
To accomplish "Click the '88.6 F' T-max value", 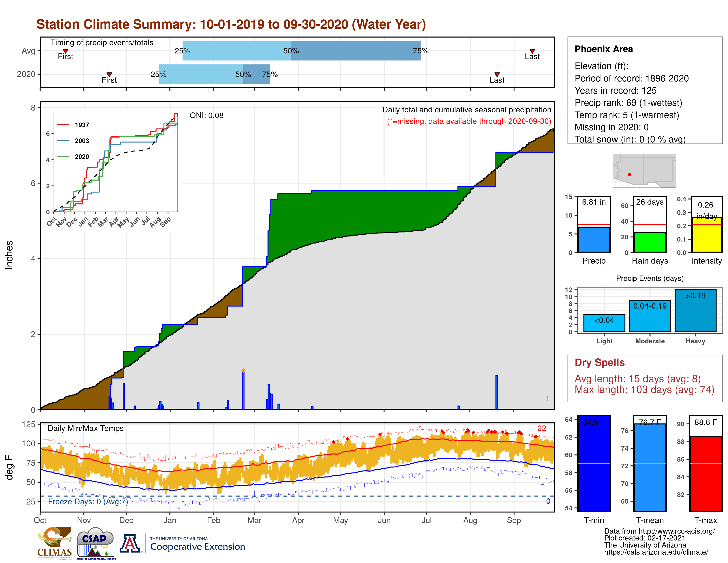I will [x=706, y=422].
